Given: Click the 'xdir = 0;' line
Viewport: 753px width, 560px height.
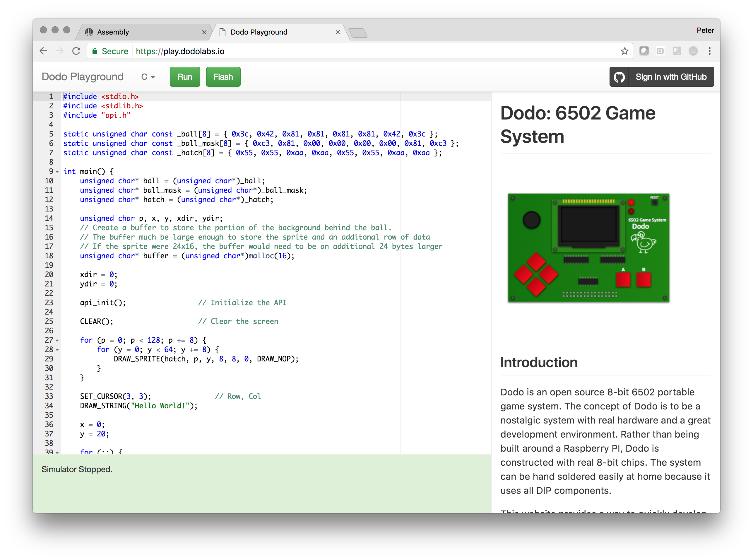Looking at the screenshot, I should pyautogui.click(x=99, y=274).
